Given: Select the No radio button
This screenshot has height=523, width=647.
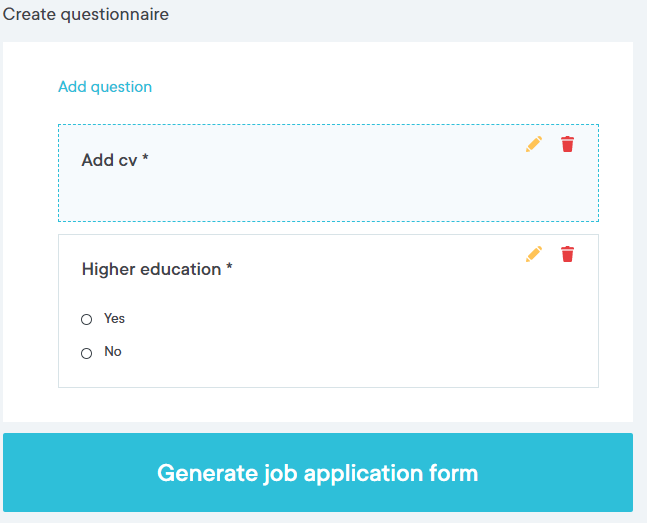Looking at the screenshot, I should pos(86,353).
